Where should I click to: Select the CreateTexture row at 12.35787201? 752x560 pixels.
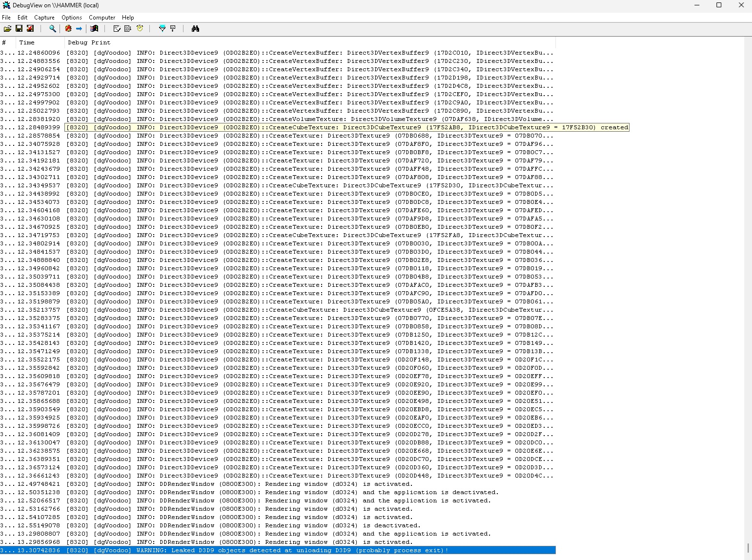click(278, 393)
